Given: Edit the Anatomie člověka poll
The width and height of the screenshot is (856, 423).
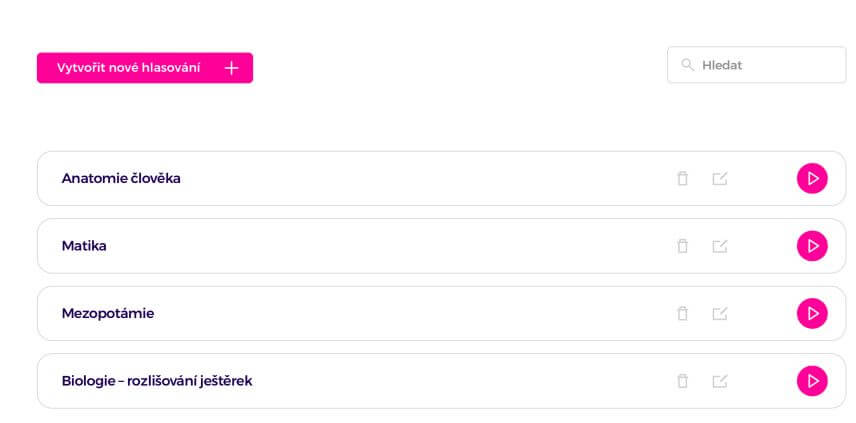Looking at the screenshot, I should 720,178.
